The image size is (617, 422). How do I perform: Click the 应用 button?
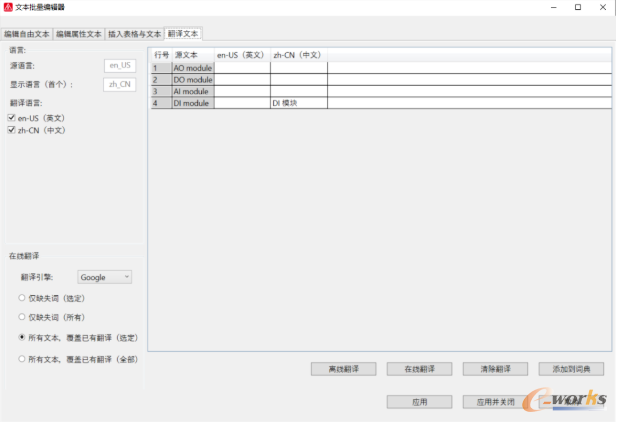(x=419, y=402)
